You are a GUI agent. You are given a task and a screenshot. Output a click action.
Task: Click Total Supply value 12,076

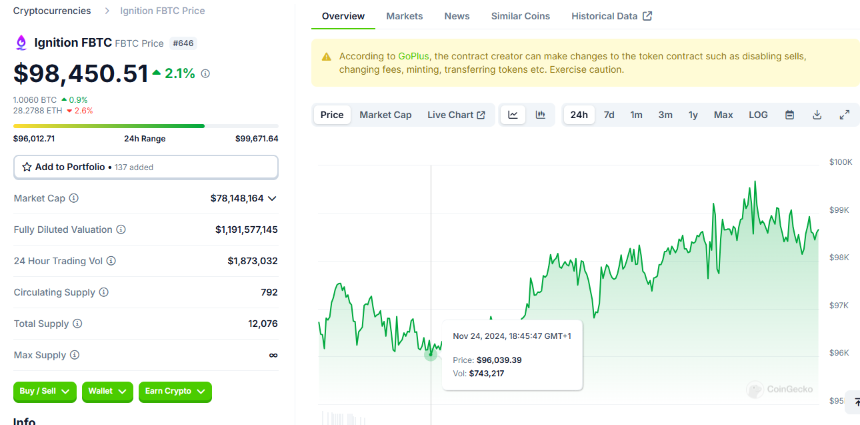click(263, 324)
